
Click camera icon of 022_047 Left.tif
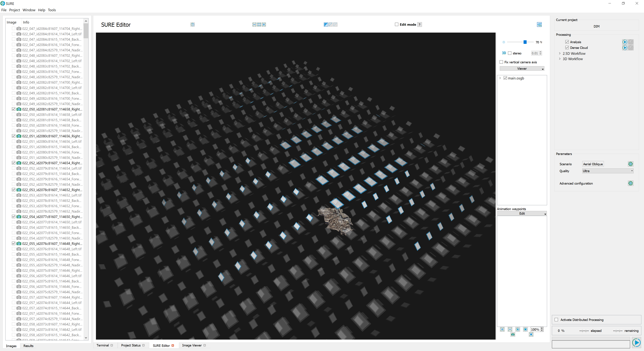(x=19, y=34)
